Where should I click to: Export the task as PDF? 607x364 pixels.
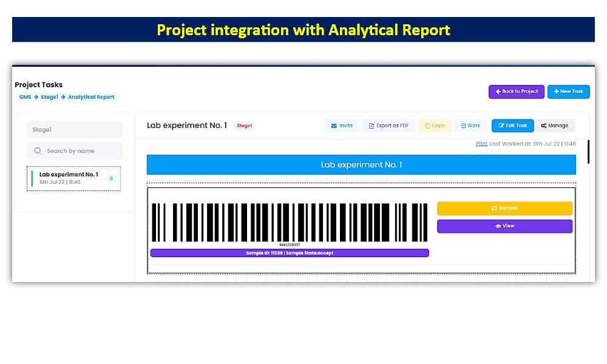tap(388, 126)
